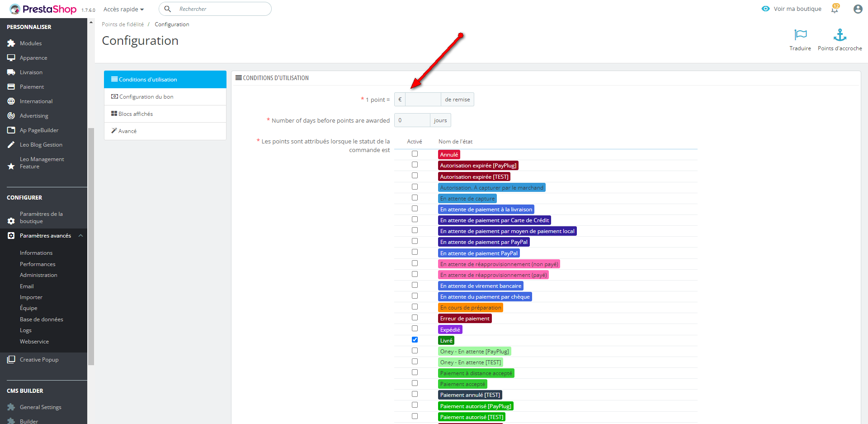Tick the Expédié status checkbox
868x424 pixels.
point(415,329)
